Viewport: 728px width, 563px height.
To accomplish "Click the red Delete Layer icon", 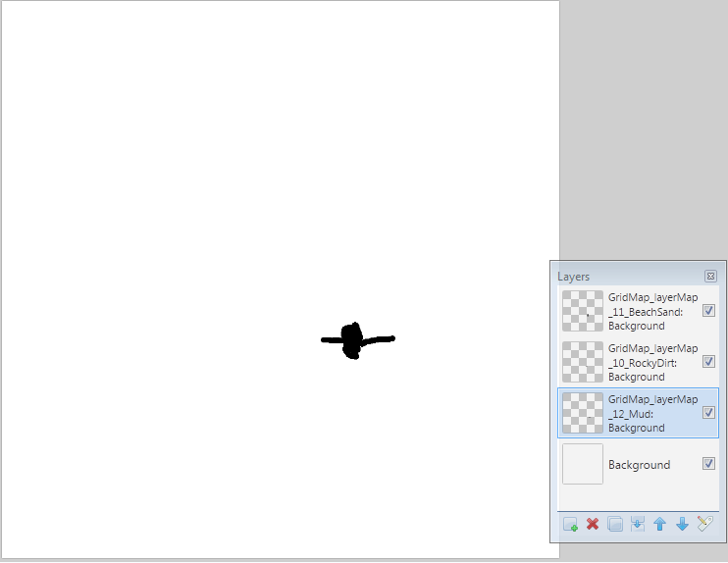I will (593, 524).
